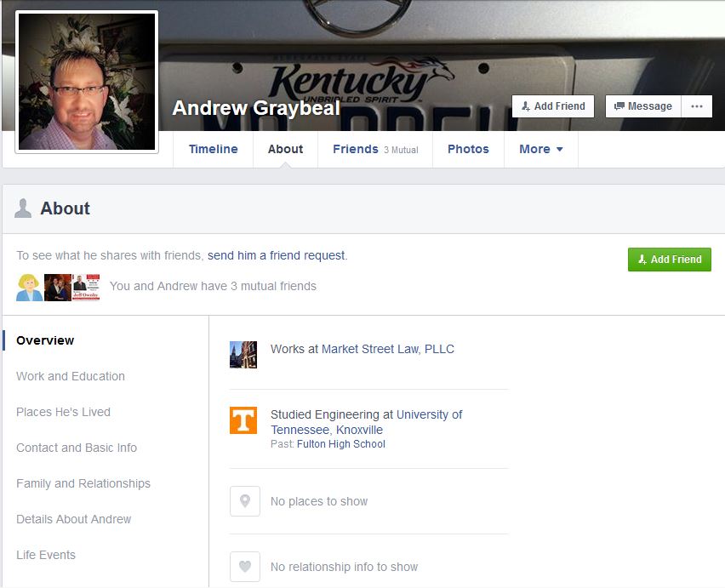This screenshot has height=588, width=725.
Task: Click the Message button on cover photo
Action: point(643,106)
